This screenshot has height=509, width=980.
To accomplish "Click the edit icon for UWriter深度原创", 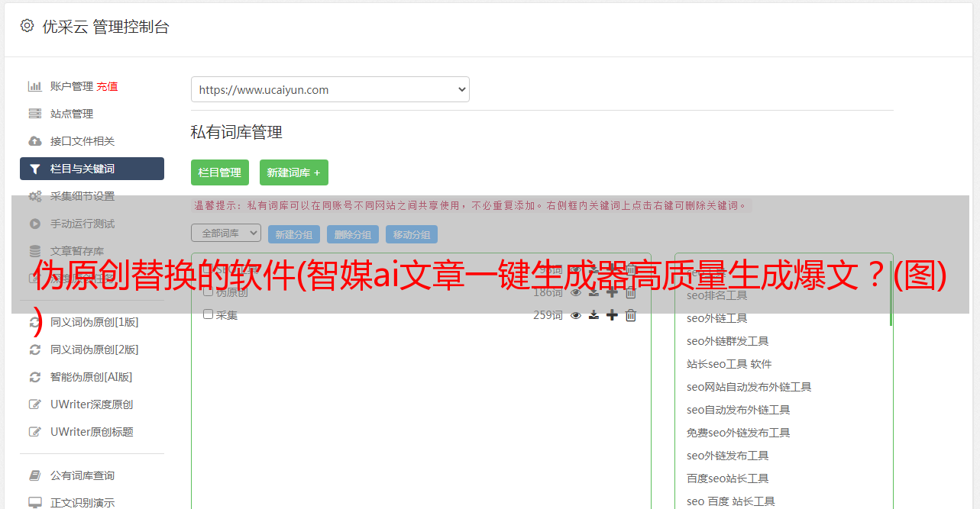I will (35, 404).
